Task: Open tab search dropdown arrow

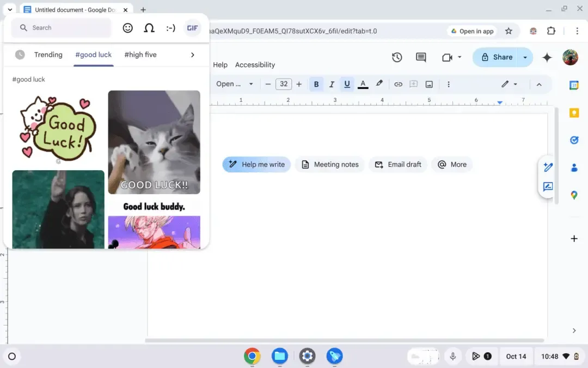Action: (10, 10)
